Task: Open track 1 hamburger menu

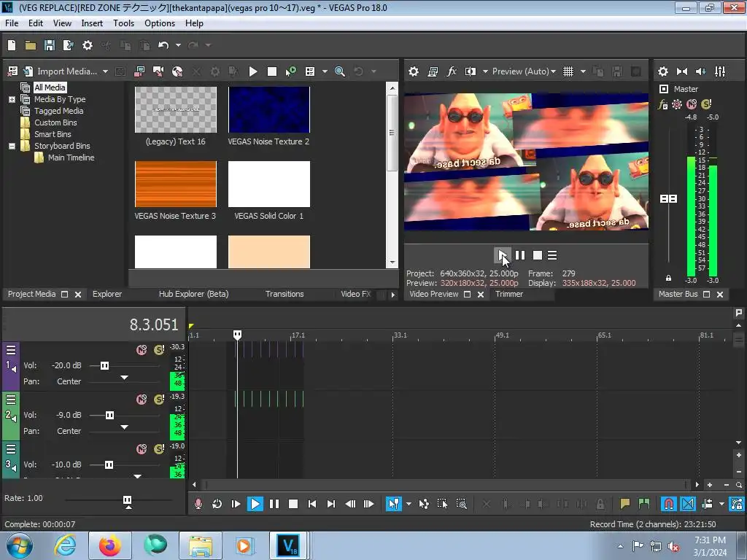Action: click(x=11, y=351)
